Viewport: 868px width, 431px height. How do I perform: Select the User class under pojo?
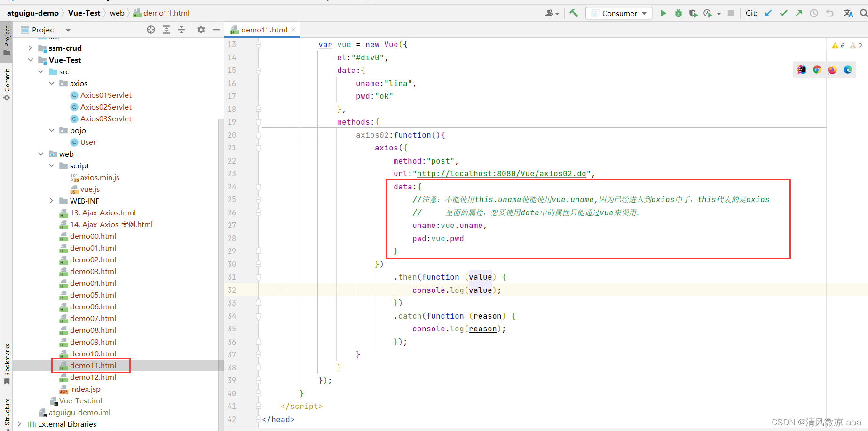pos(88,142)
